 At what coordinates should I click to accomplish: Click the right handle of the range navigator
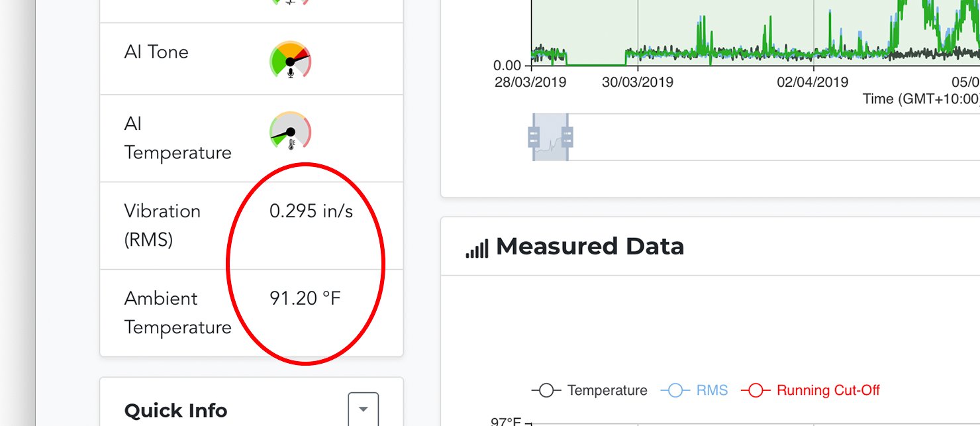(x=567, y=137)
